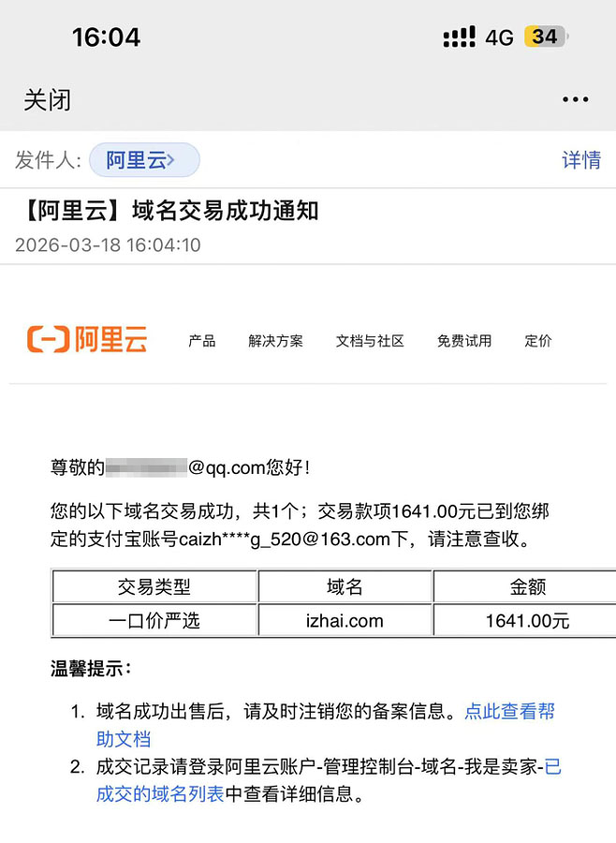Select the 域名 table header
Image resolution: width=616 pixels, height=843 pixels.
tap(345, 586)
